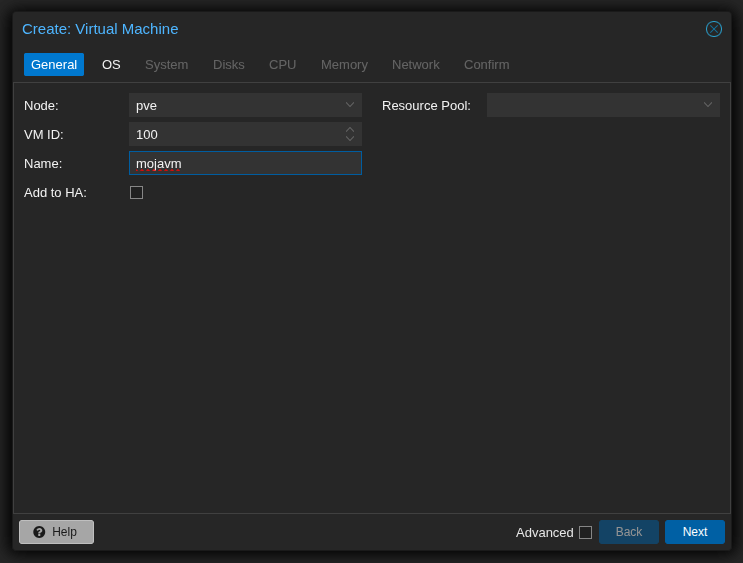Close the Create Virtual Machine dialog
This screenshot has width=743, height=563.
pyautogui.click(x=713, y=29)
